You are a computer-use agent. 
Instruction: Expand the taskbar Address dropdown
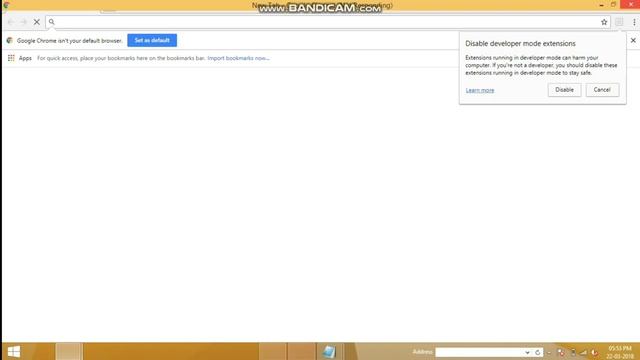527,352
